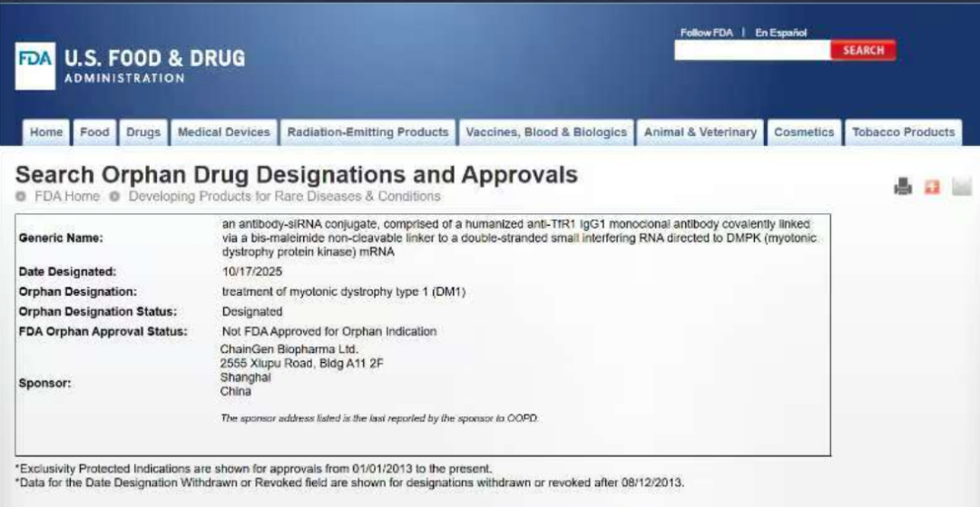Open the Cosmetics tab
Image resolution: width=980 pixels, height=507 pixels.
pos(804,132)
